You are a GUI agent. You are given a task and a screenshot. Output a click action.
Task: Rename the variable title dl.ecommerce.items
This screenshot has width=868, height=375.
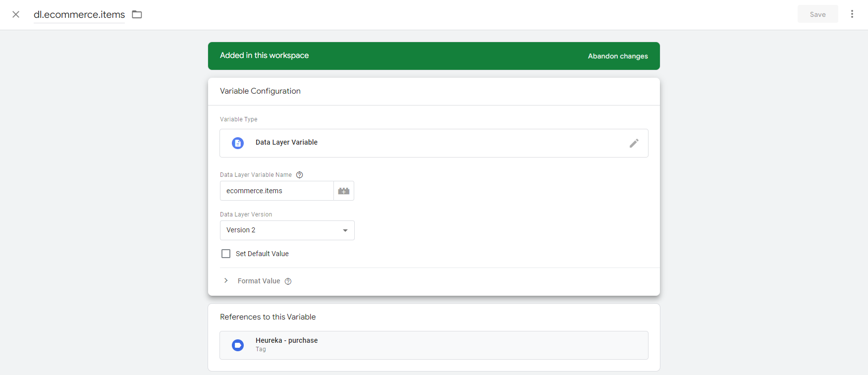coord(79,14)
